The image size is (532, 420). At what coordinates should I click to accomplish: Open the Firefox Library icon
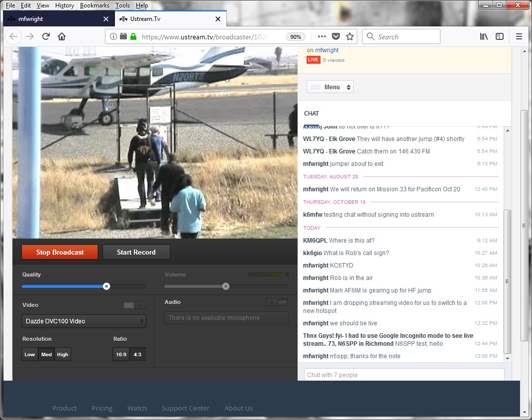(484, 36)
